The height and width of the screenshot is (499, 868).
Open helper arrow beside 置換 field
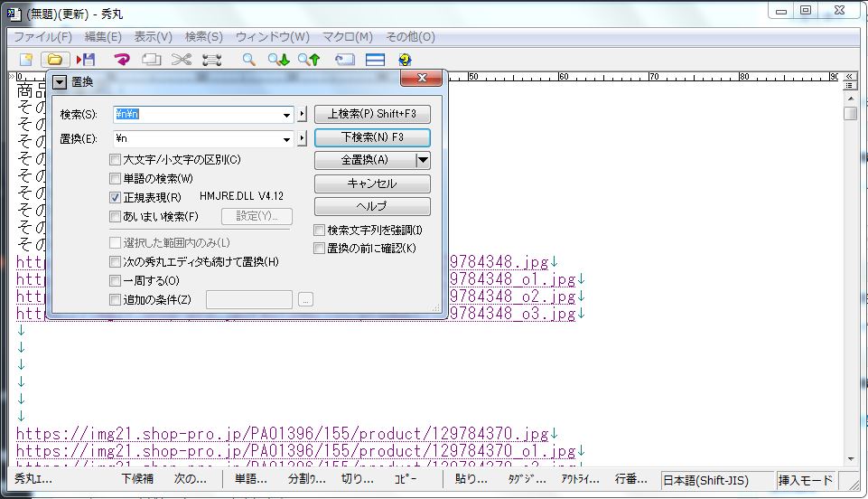(x=302, y=139)
